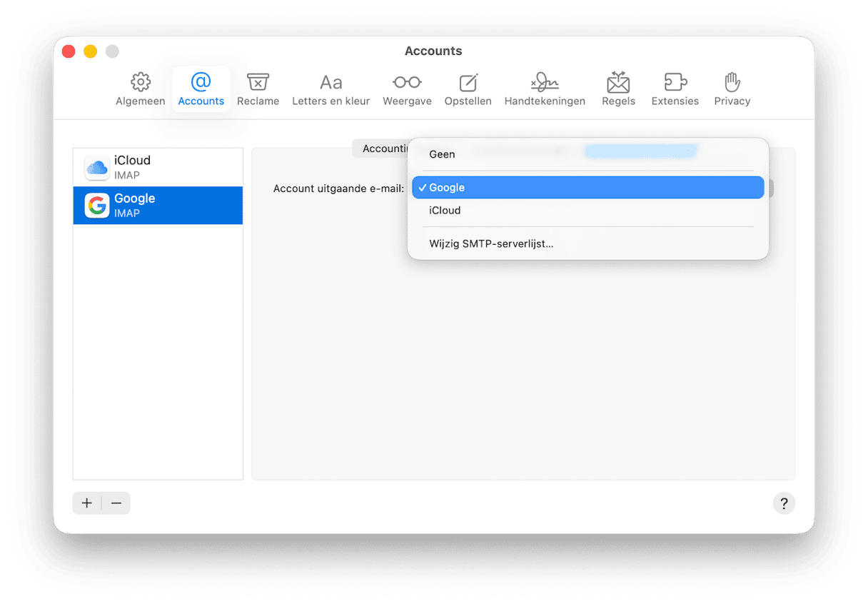Open the Reclame junk mail settings
868x604 pixels.
point(258,88)
